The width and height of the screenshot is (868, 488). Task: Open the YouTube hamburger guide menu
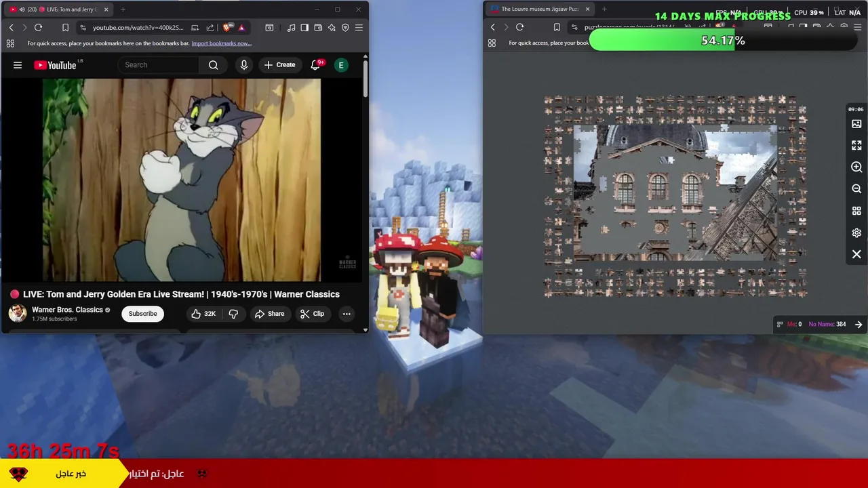(18, 65)
